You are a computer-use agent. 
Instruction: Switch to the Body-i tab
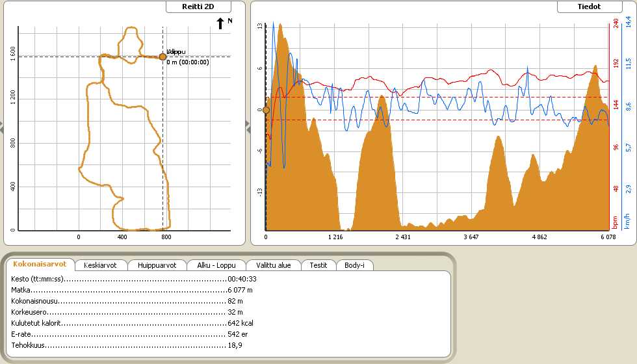354,265
